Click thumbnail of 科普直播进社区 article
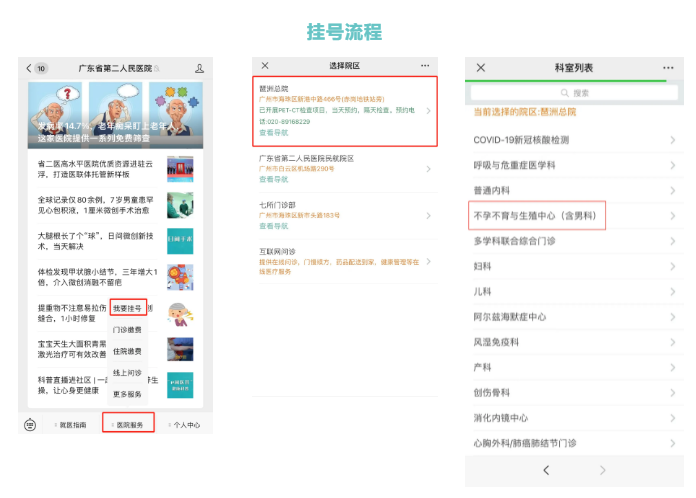This screenshot has height=498, width=696. (180, 385)
